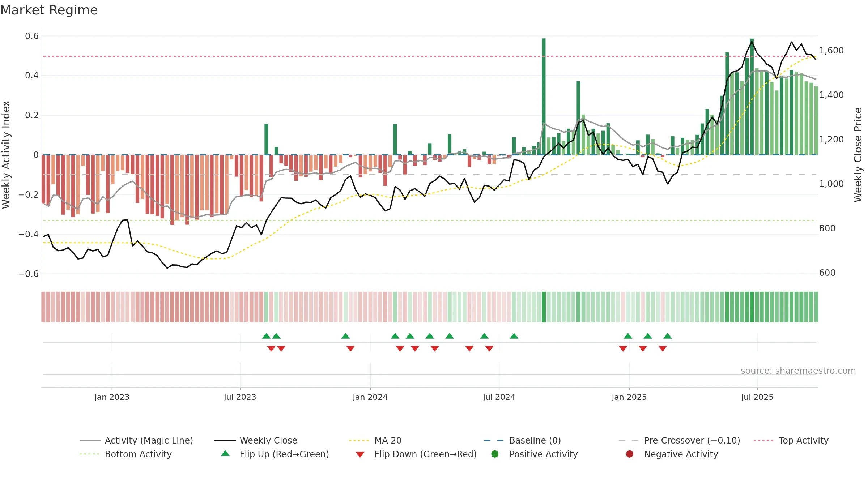Toggle the "Activity (Magic Line)" legend label
868x488 pixels.
coord(149,441)
